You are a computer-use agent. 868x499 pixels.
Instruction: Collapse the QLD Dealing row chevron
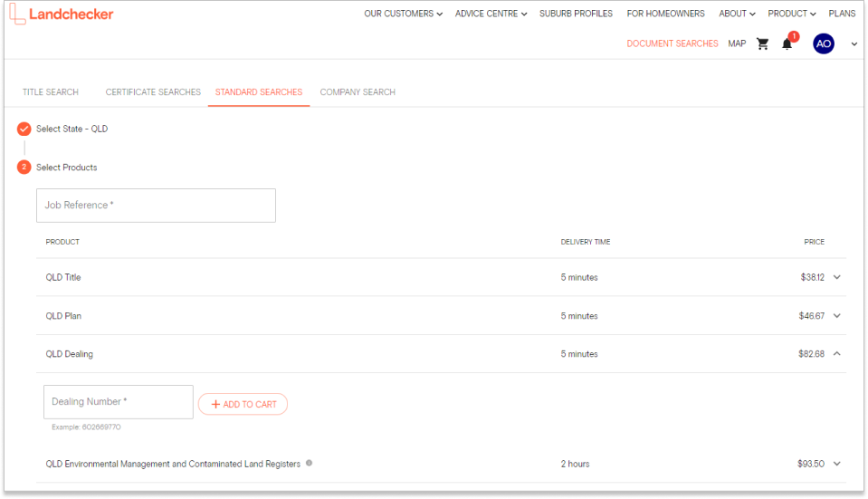pyautogui.click(x=836, y=353)
